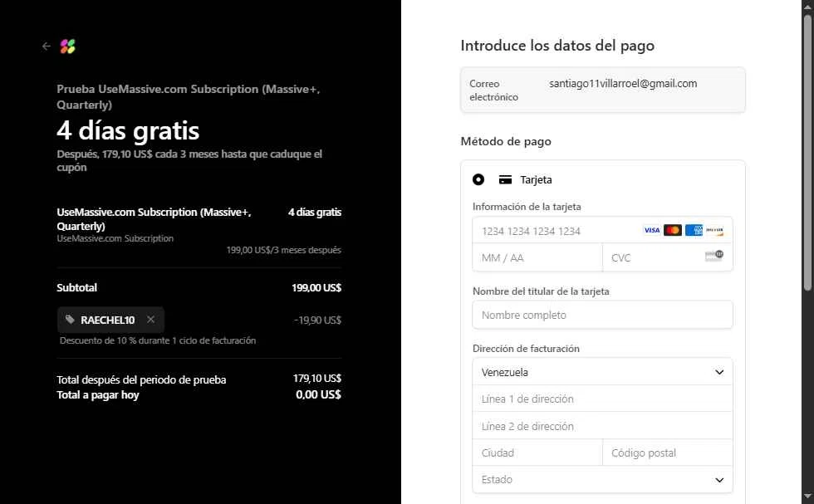This screenshot has width=814, height=504.
Task: Select the Tarjeta radio button
Action: (478, 179)
